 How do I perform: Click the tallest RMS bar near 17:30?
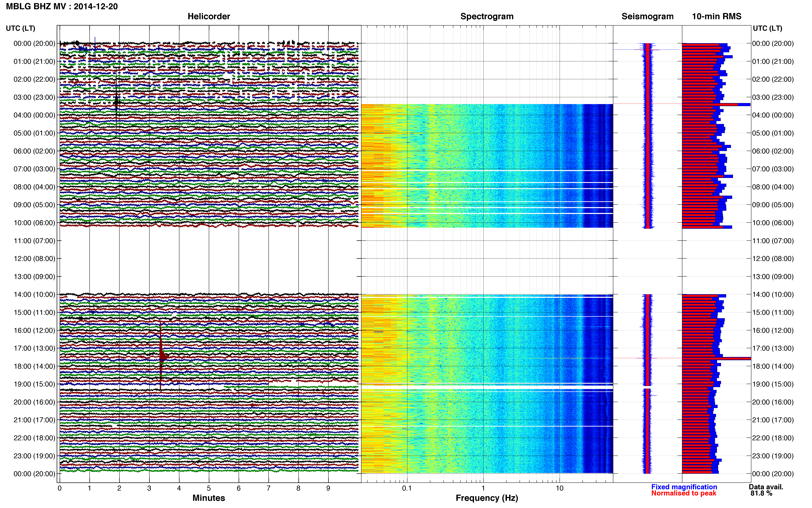(x=716, y=358)
